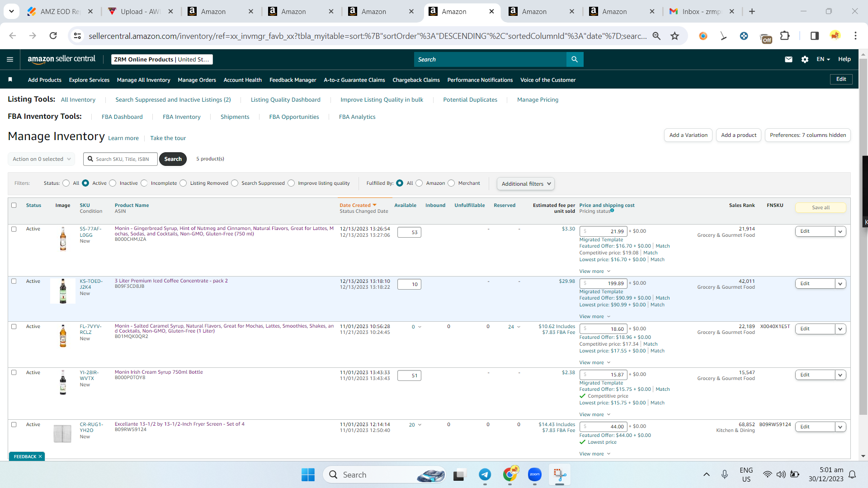The height and width of the screenshot is (488, 868).
Task: Open Preferences: 7 columns hidden
Action: click(807, 135)
